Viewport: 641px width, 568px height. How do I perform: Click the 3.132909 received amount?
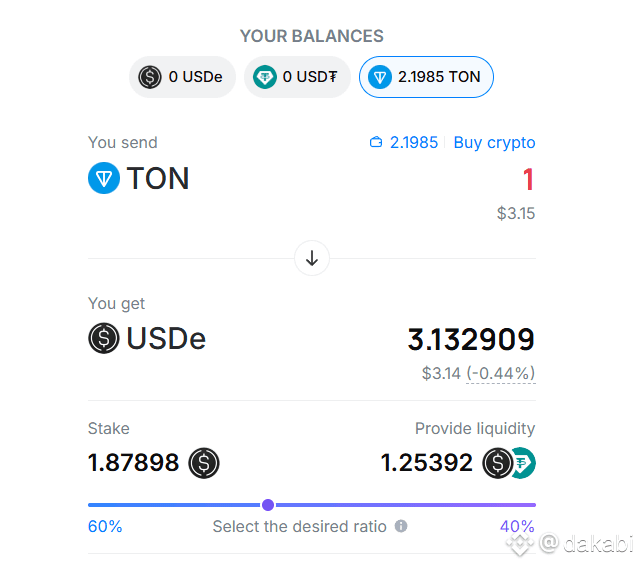(471, 339)
